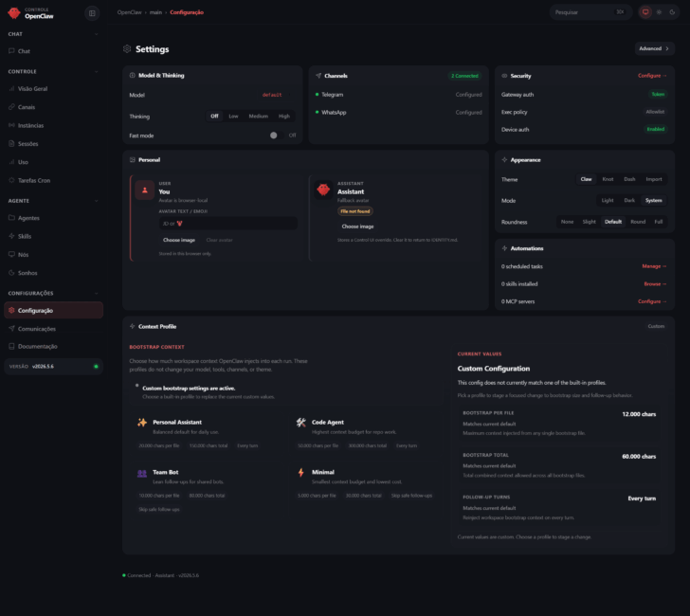The width and height of the screenshot is (690, 616).
Task: Click main in the breadcrumb
Action: (155, 12)
